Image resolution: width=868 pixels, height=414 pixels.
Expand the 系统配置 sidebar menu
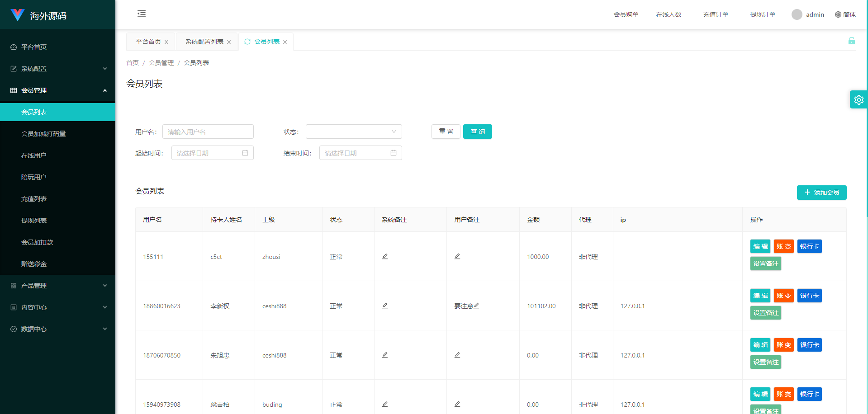(57, 69)
